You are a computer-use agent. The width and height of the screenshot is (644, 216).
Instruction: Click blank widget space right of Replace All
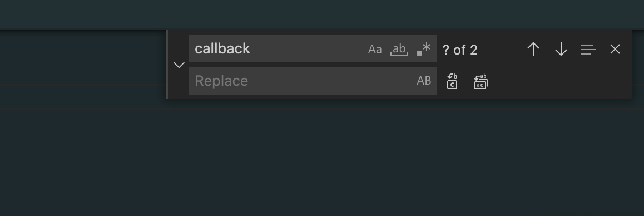pyautogui.click(x=561, y=81)
